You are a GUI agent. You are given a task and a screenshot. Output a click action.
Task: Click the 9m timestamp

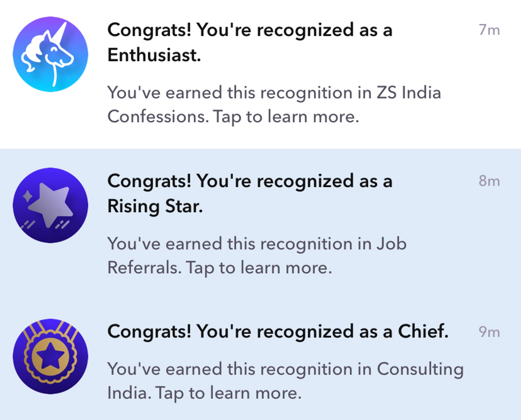pos(489,332)
